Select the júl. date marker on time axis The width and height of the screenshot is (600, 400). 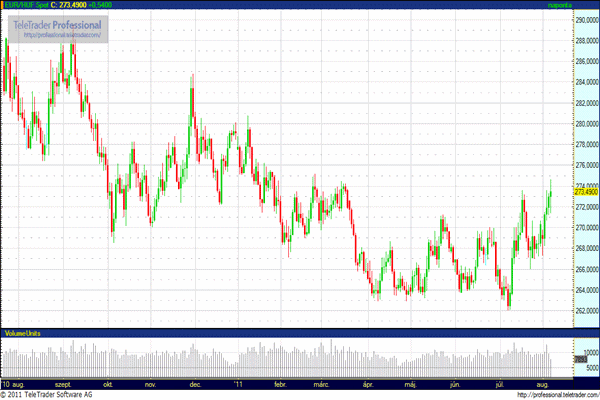(x=500, y=383)
